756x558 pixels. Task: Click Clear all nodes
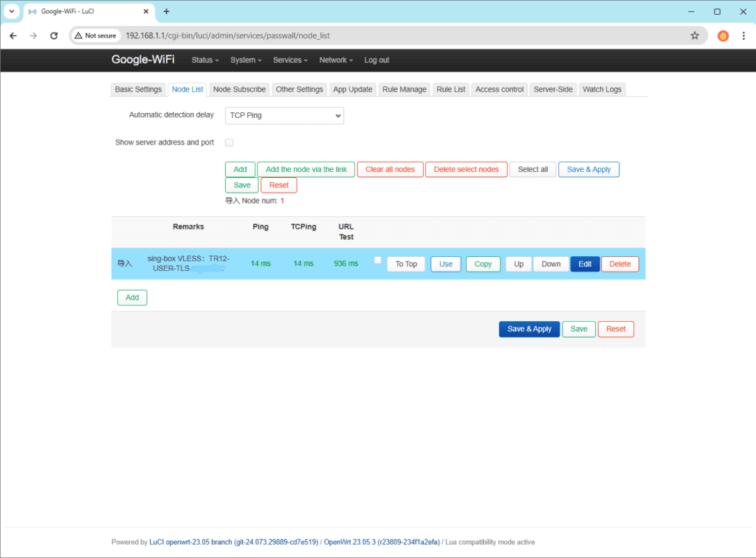tap(390, 170)
